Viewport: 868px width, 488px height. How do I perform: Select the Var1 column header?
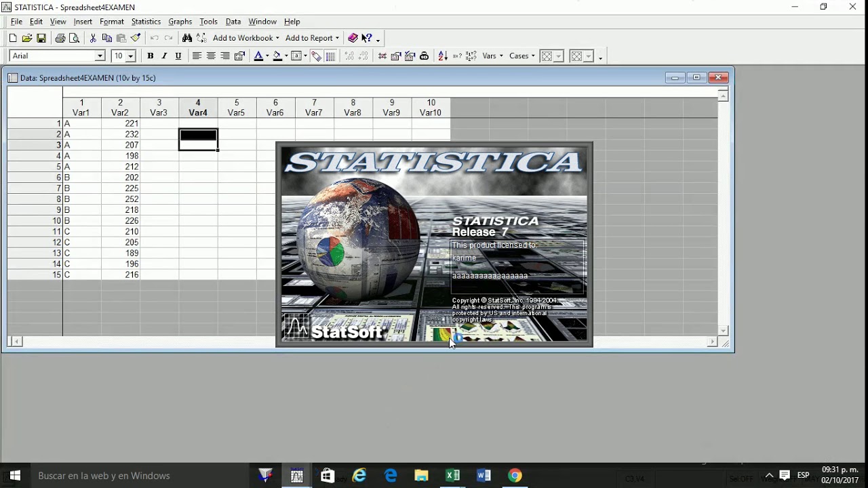(81, 108)
